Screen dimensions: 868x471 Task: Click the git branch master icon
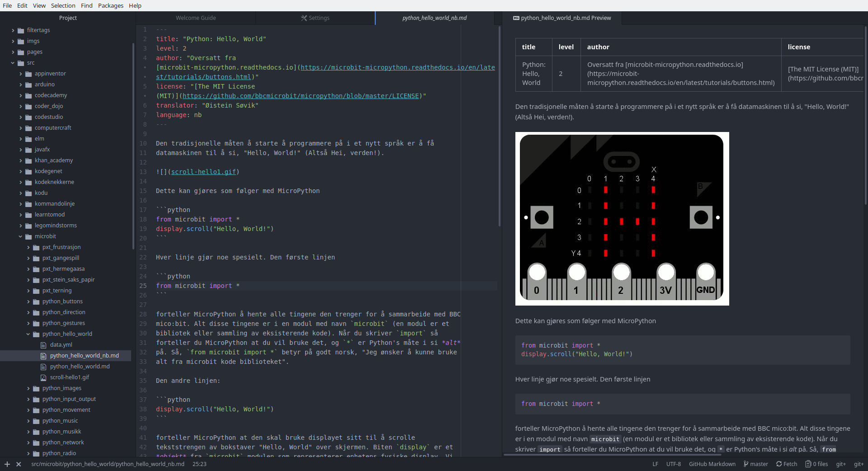pyautogui.click(x=746, y=464)
